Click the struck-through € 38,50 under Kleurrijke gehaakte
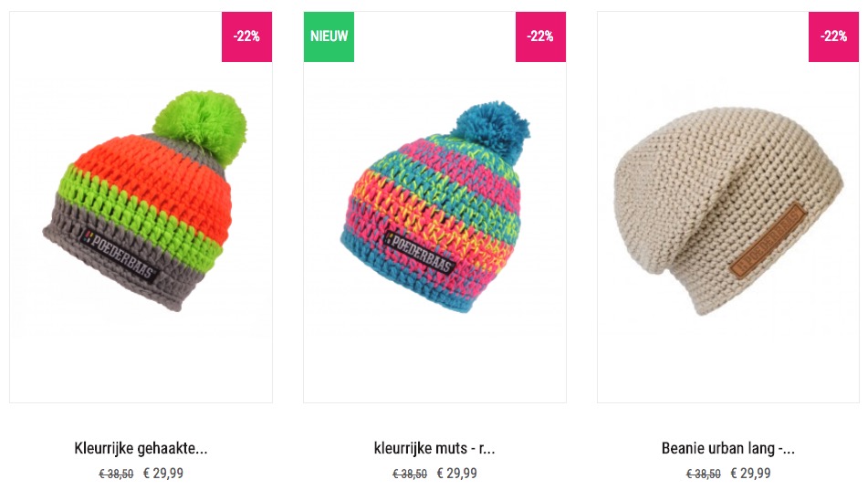The width and height of the screenshot is (868, 490). tap(116, 474)
